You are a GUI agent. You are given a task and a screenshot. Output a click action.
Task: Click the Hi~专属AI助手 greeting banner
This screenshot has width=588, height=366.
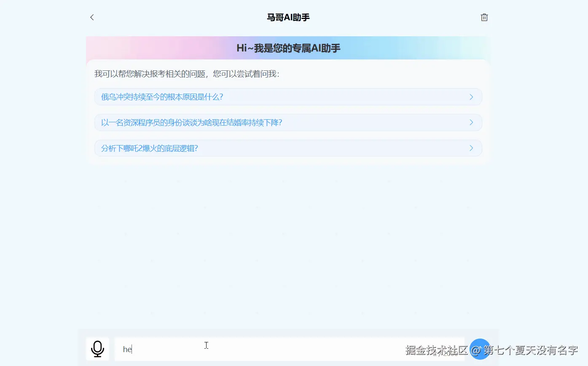(288, 48)
